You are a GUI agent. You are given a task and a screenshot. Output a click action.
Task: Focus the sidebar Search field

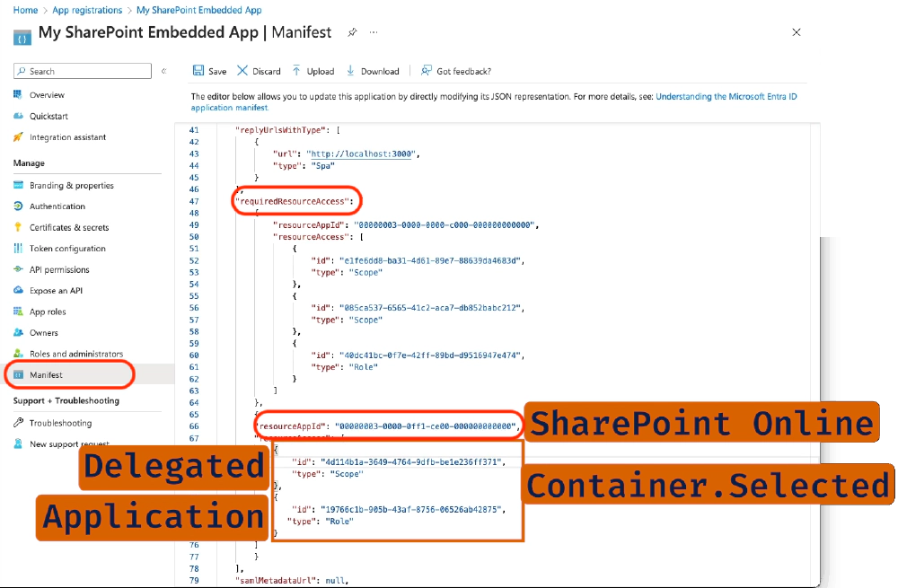(83, 71)
